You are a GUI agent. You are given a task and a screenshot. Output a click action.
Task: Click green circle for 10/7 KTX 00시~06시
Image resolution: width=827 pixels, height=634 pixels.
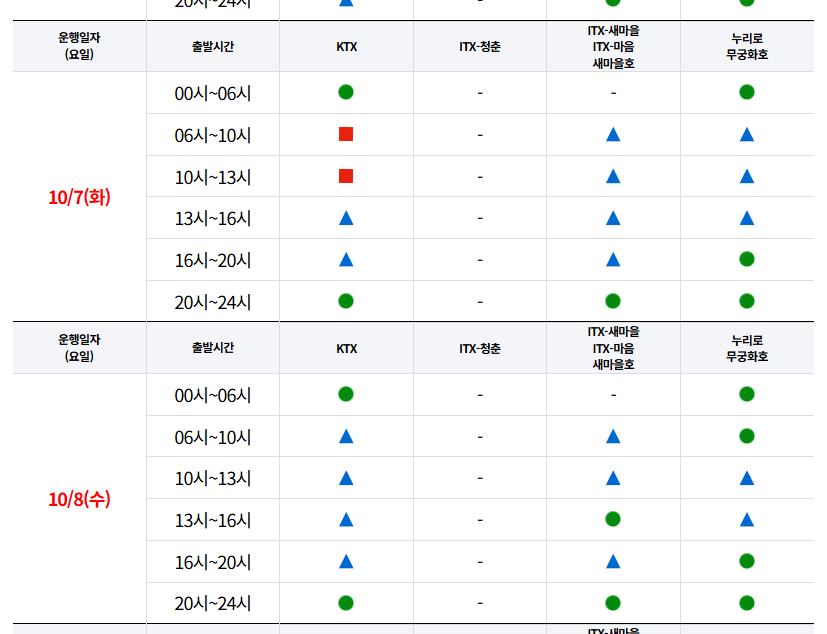[x=346, y=92]
